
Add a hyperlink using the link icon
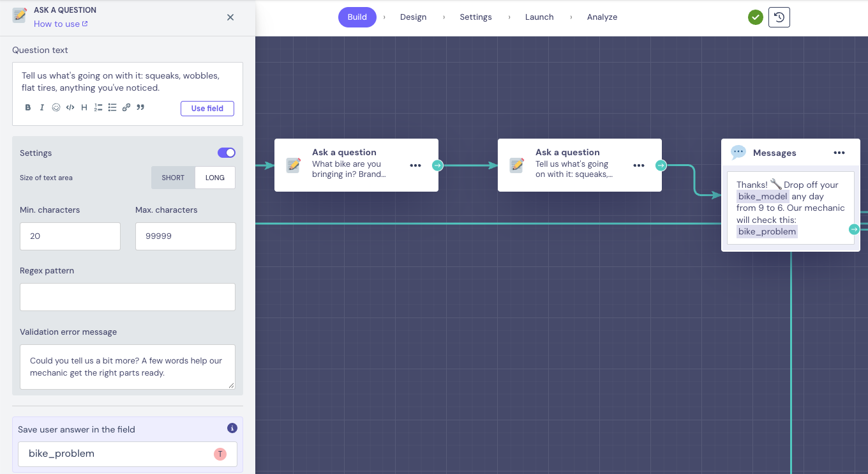tap(126, 107)
